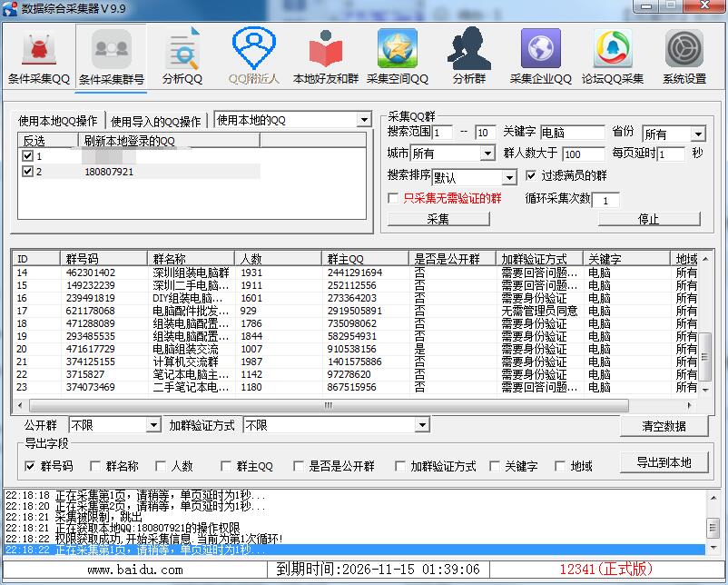The image size is (728, 585).
Task: Click the 12341(正式版) status text
Action: coord(605,570)
